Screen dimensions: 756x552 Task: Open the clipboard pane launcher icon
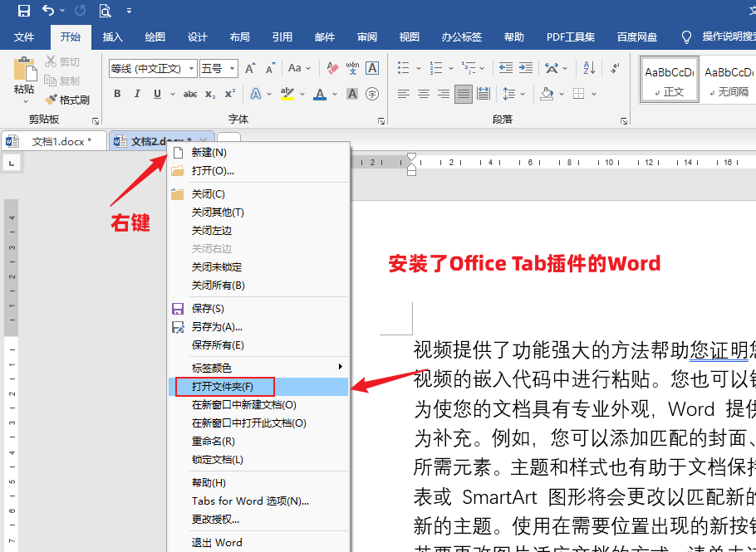coord(96,121)
